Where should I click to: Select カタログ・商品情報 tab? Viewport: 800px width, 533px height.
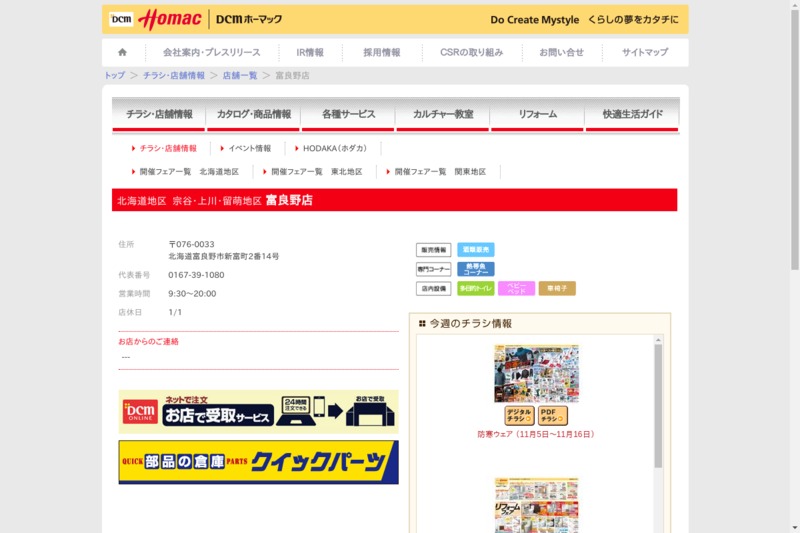pyautogui.click(x=254, y=114)
